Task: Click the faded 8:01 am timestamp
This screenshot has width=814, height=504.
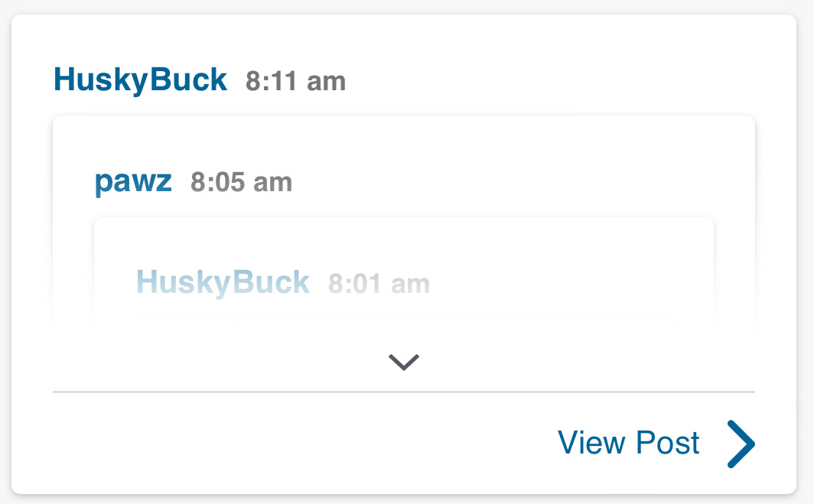Action: click(x=379, y=284)
